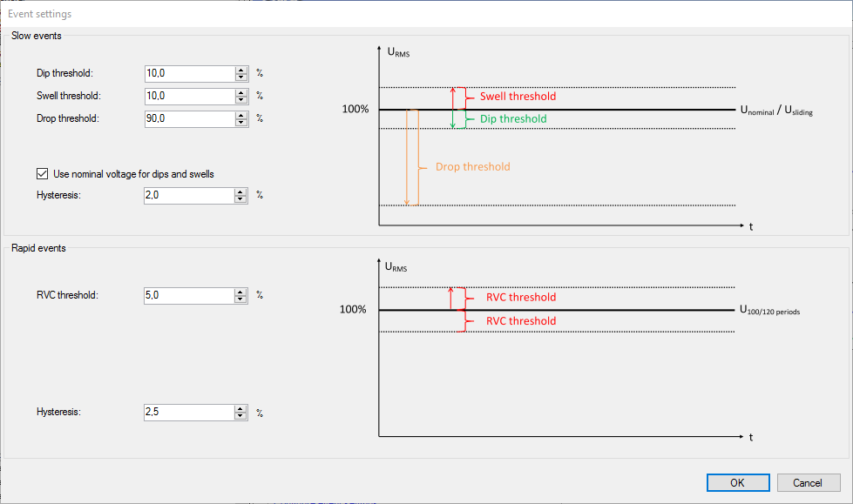Increase the RVC threshold value

click(241, 292)
